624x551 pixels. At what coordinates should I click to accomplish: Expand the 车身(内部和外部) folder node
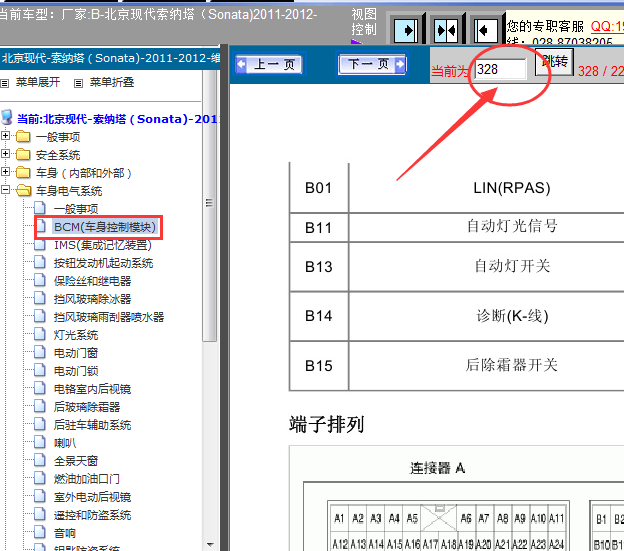click(x=5, y=171)
